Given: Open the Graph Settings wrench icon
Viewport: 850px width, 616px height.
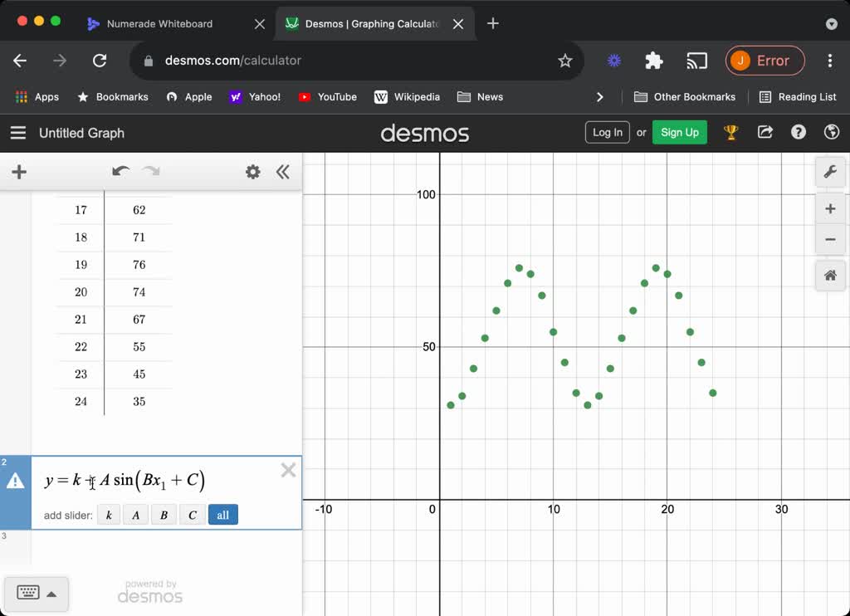Looking at the screenshot, I should (x=829, y=172).
